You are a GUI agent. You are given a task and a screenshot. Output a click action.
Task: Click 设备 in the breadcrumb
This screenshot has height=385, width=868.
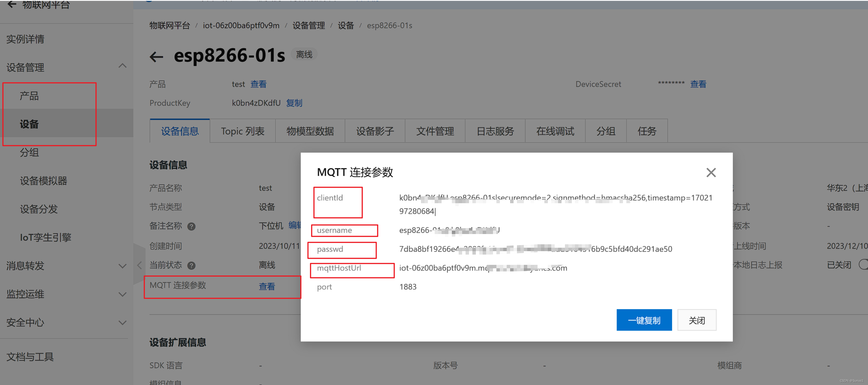point(346,26)
